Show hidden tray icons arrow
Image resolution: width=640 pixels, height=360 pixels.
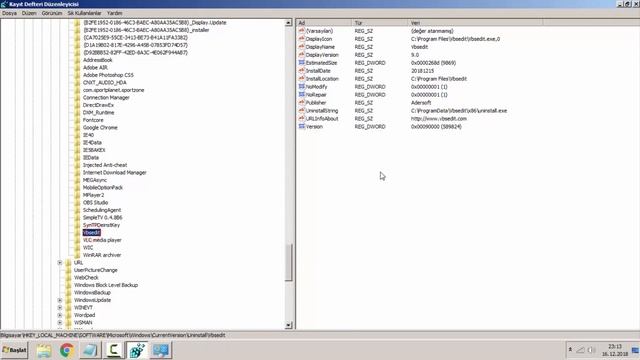(x=570, y=350)
